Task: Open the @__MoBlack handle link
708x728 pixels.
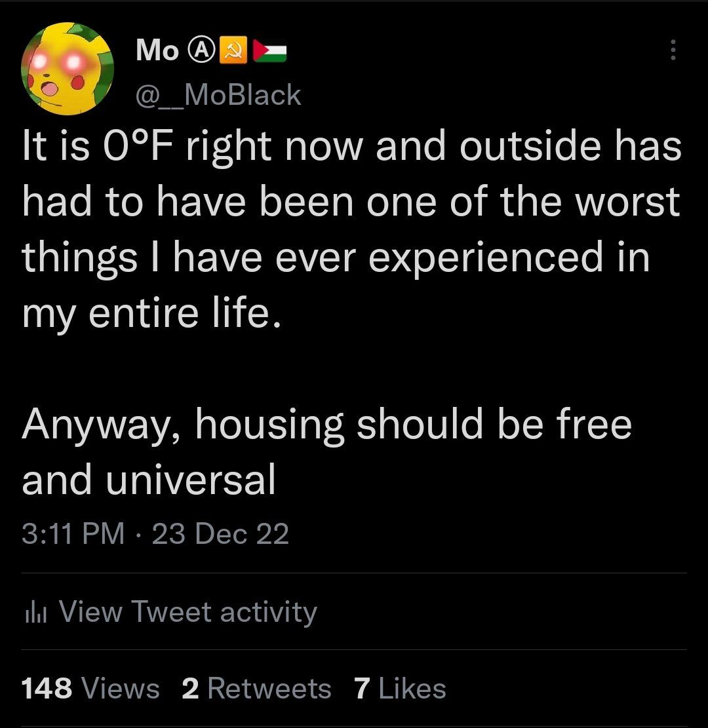Action: click(218, 96)
